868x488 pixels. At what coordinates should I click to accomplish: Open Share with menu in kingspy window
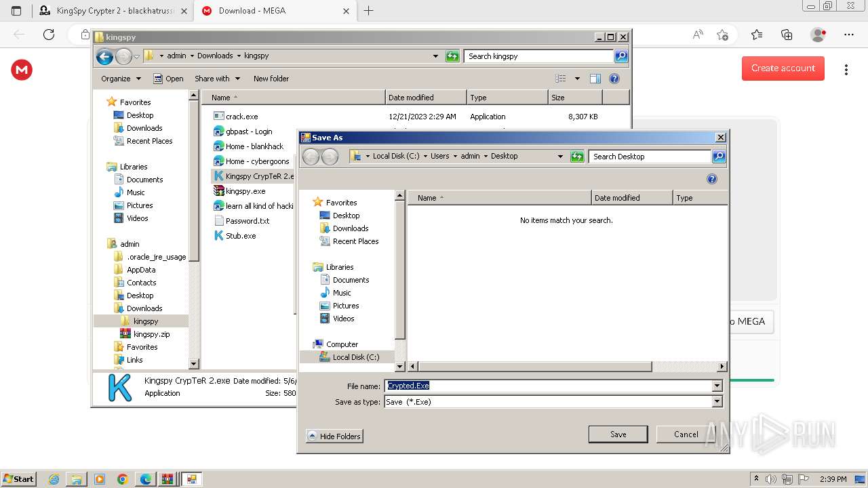coord(217,79)
